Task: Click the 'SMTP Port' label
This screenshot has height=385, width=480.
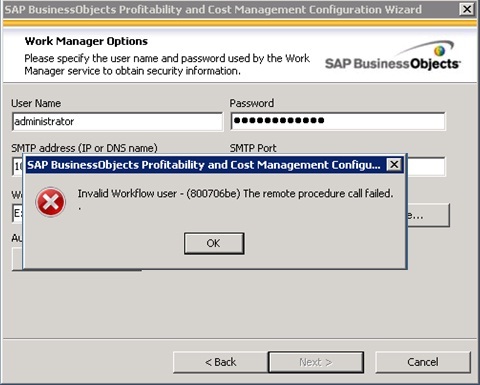Action: [253, 148]
